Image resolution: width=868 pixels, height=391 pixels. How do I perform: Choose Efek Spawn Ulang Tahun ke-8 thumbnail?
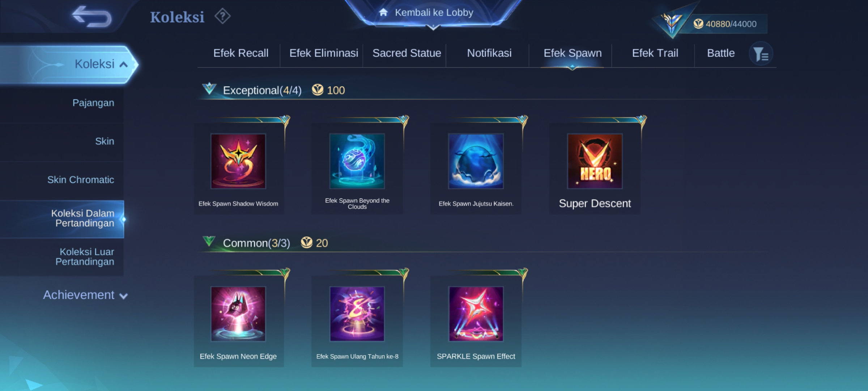(x=357, y=314)
